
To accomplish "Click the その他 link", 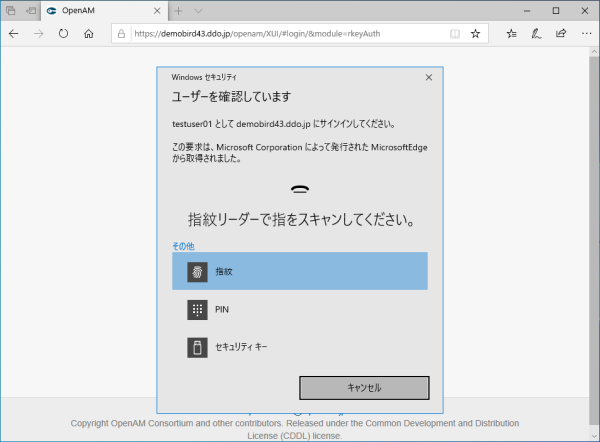I will point(183,246).
